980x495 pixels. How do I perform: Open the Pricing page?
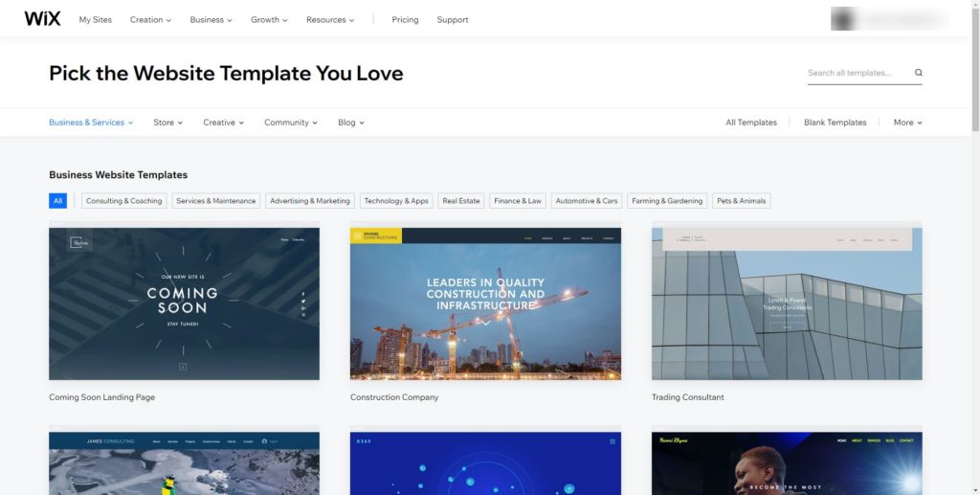point(405,20)
